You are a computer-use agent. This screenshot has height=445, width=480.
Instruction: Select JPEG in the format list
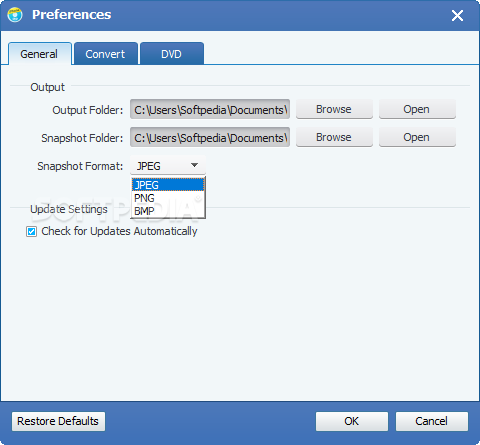[x=168, y=185]
